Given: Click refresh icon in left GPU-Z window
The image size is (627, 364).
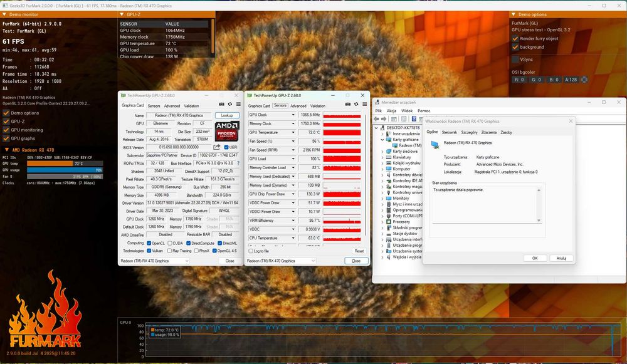Looking at the screenshot, I should pyautogui.click(x=230, y=104).
